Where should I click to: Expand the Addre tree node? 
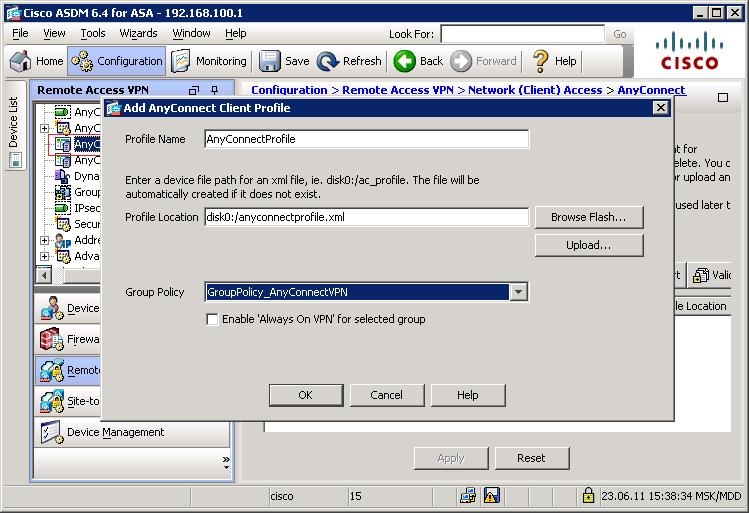pos(44,240)
